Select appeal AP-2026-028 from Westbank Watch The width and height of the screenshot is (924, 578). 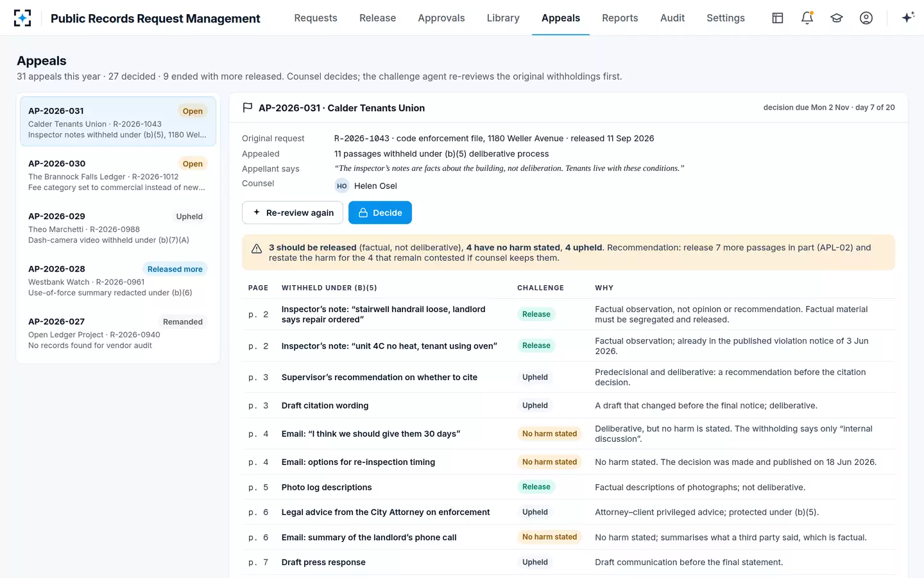tap(118, 280)
